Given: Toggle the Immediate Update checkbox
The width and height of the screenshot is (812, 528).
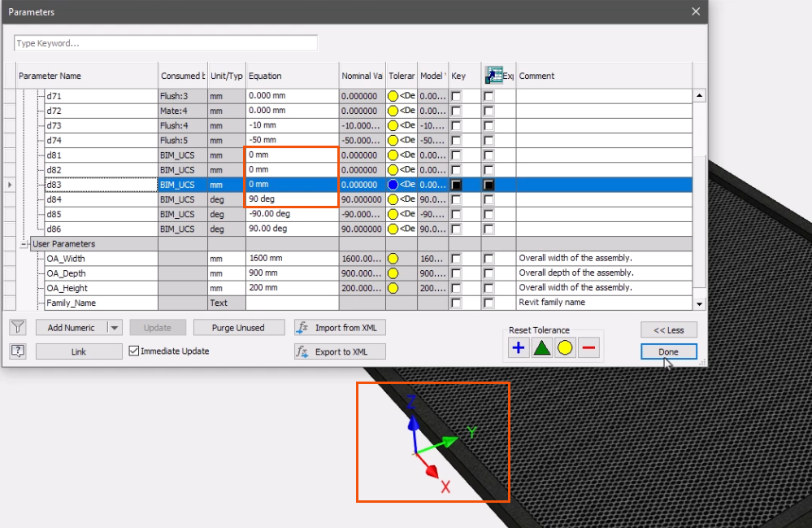Looking at the screenshot, I should [135, 351].
